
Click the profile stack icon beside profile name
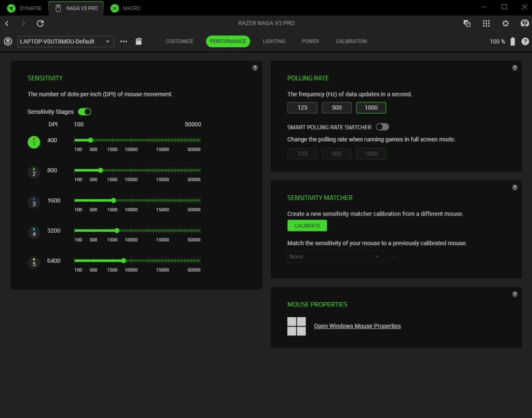coord(8,42)
